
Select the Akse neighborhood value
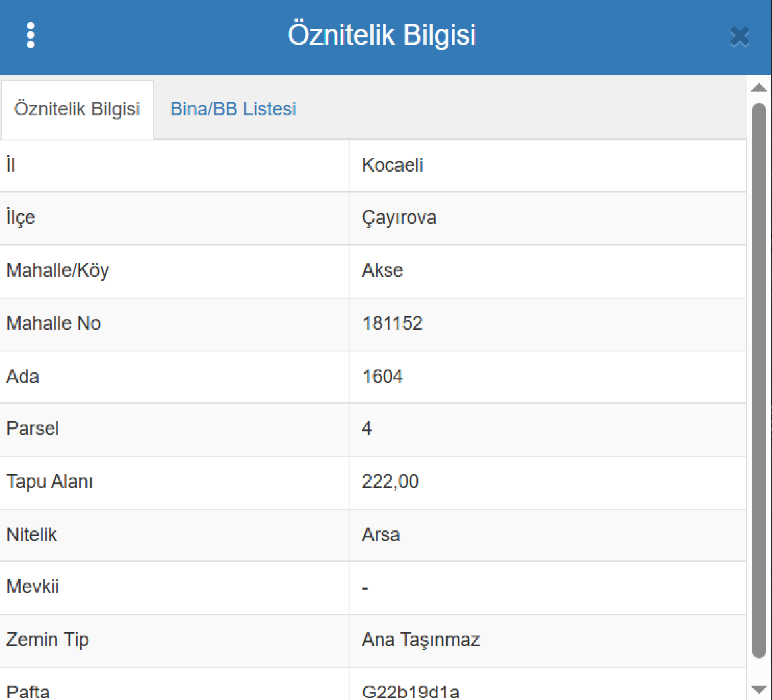(x=382, y=270)
